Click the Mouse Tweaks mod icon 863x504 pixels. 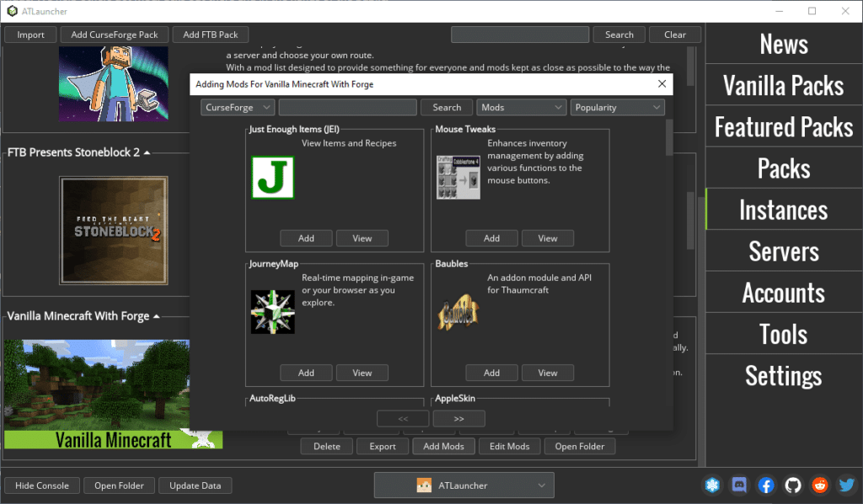point(458,177)
